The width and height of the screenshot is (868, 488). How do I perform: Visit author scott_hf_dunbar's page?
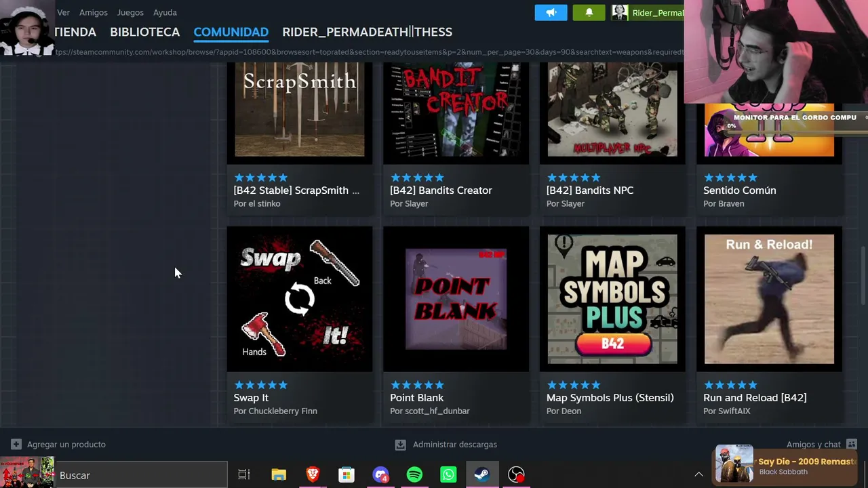click(x=437, y=411)
